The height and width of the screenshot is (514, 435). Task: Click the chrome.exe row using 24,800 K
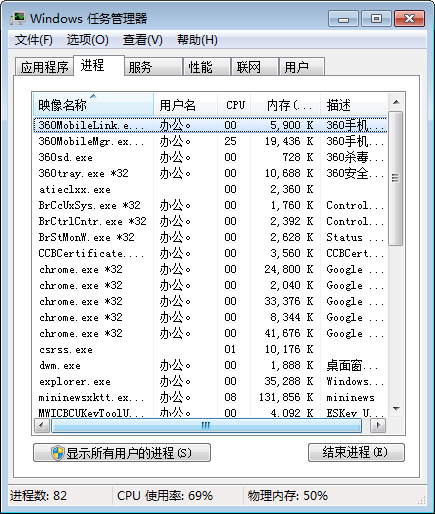tap(210, 269)
